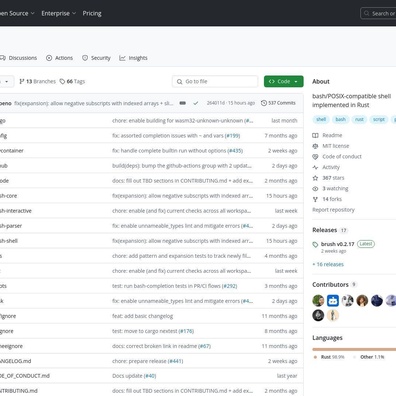396x396 pixels.
Task: Open the script topic tag
Action: tap(379, 119)
